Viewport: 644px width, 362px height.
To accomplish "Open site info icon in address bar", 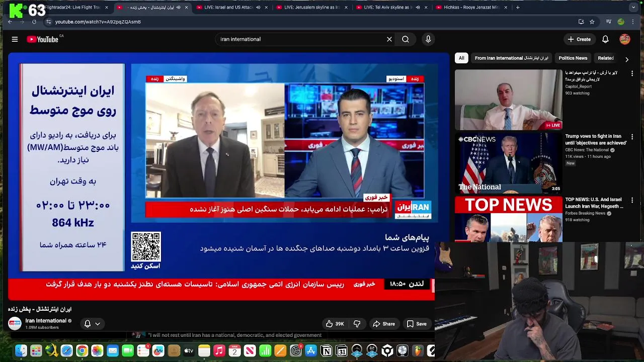I will click(x=48, y=22).
